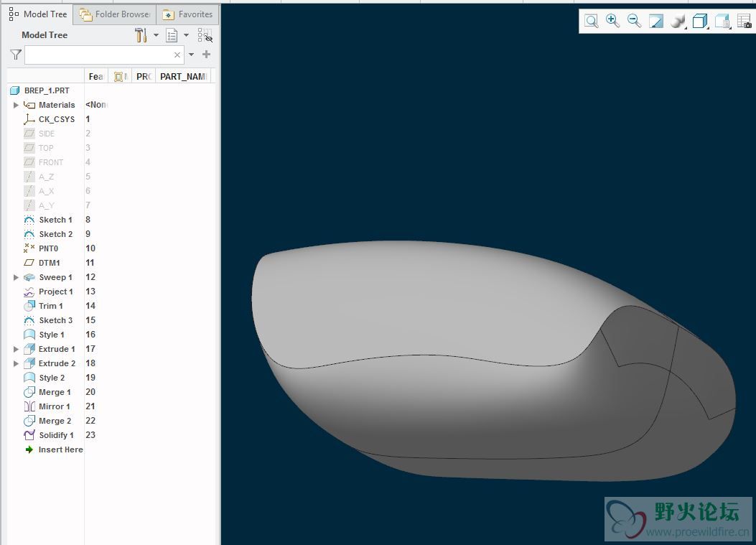
Task: Open dropdown arrow beside show list icon
Action: point(186,35)
